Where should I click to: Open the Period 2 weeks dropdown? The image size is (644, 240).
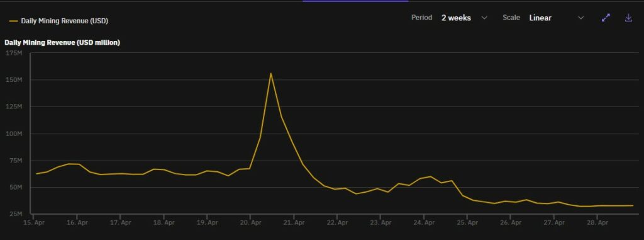coord(465,18)
